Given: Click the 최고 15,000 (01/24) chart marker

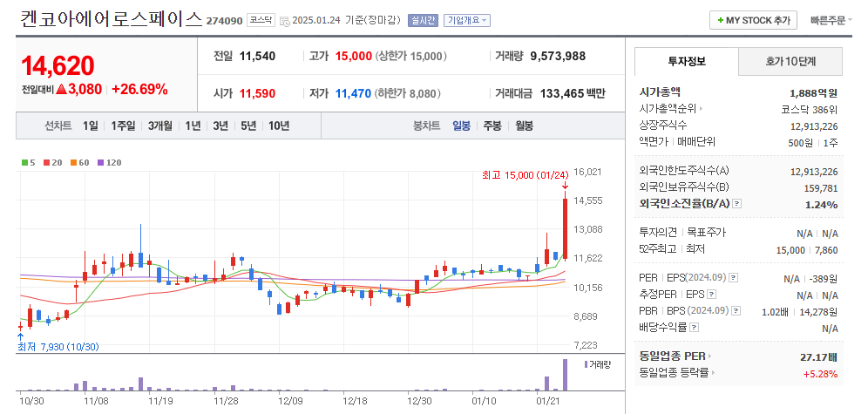Looking at the screenshot, I should click(526, 175).
